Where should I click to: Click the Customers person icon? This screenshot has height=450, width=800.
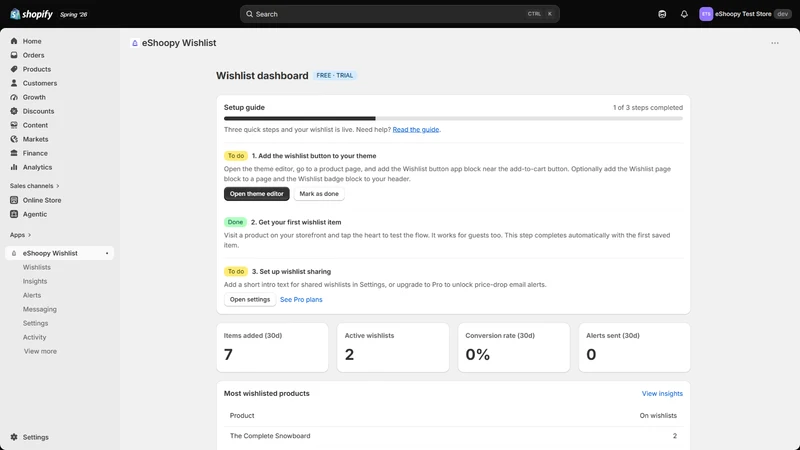pyautogui.click(x=14, y=83)
